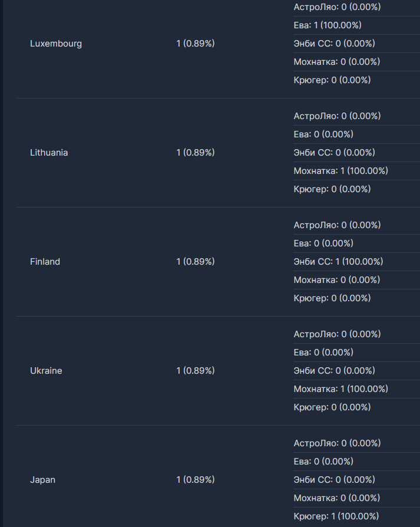Click Энби СС: 0 (0.00%) in Japan row
The width and height of the screenshot is (420, 527).
[334, 480]
